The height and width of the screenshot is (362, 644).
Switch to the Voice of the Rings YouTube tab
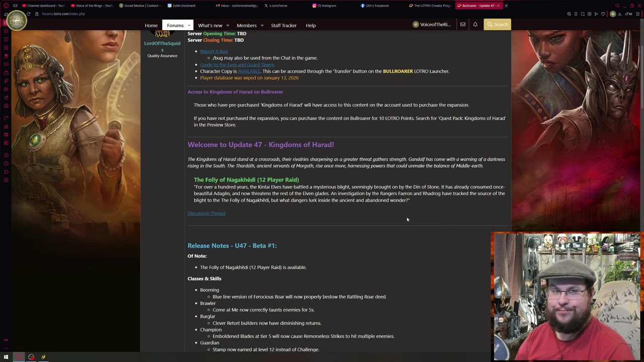pyautogui.click(x=92, y=6)
